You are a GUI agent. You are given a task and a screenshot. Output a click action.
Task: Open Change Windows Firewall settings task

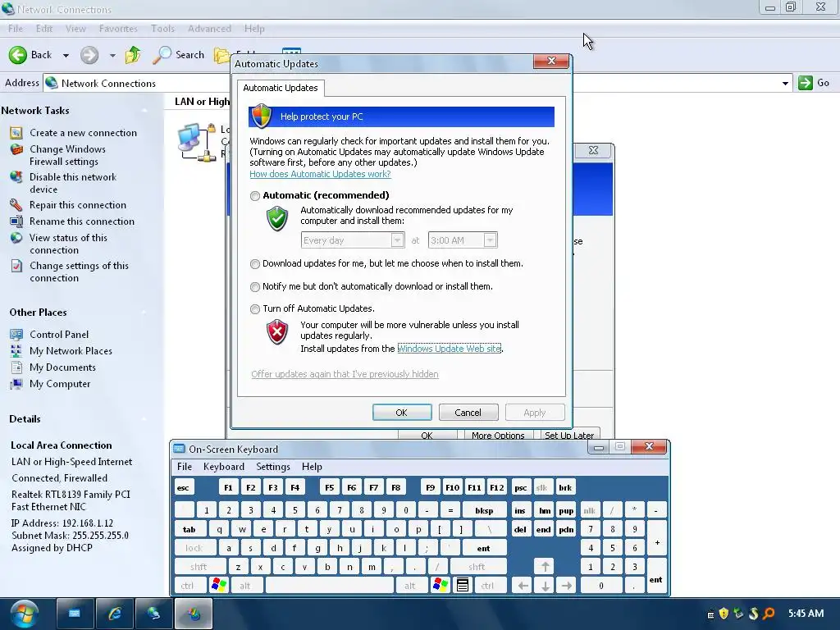pos(67,155)
